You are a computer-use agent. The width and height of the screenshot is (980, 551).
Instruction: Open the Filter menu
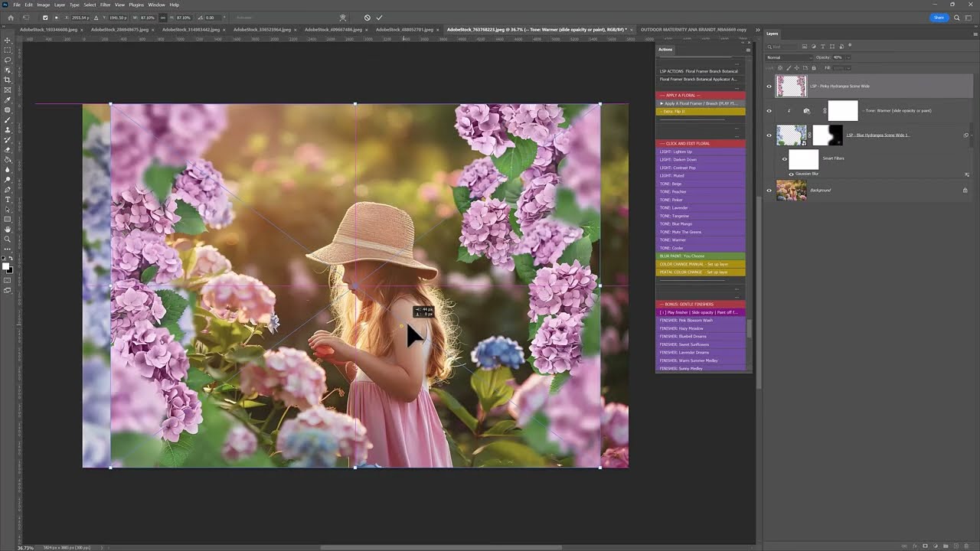pos(106,5)
